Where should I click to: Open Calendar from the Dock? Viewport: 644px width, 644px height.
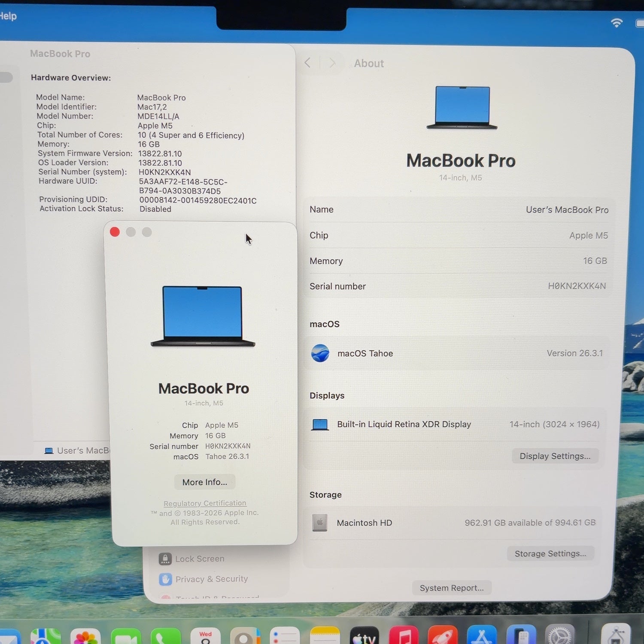pyautogui.click(x=205, y=636)
